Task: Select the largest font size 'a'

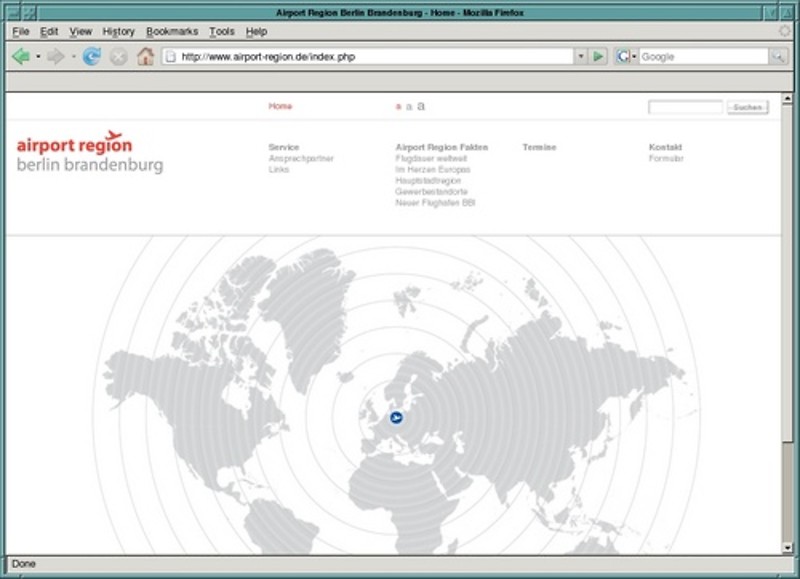Action: click(x=421, y=106)
